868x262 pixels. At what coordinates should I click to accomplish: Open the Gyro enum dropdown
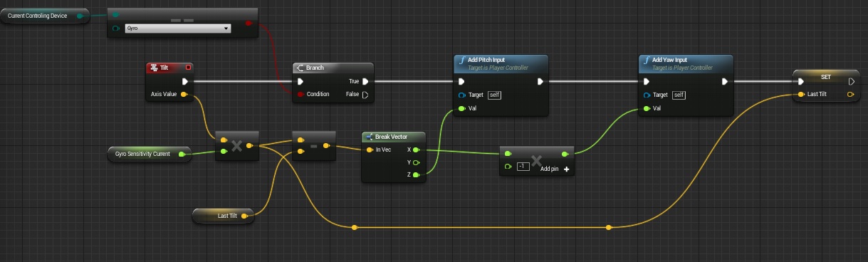click(178, 28)
